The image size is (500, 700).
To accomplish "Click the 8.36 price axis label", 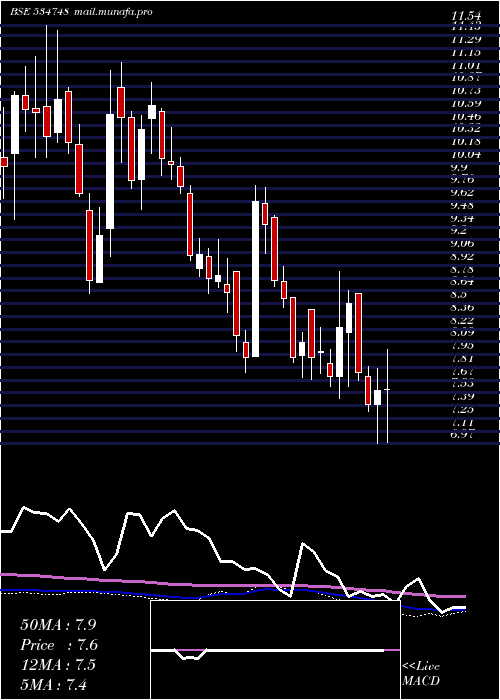I will pyautogui.click(x=462, y=308).
